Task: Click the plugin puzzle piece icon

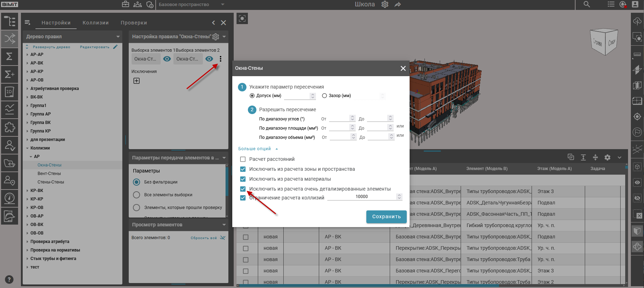Action: (x=10, y=127)
